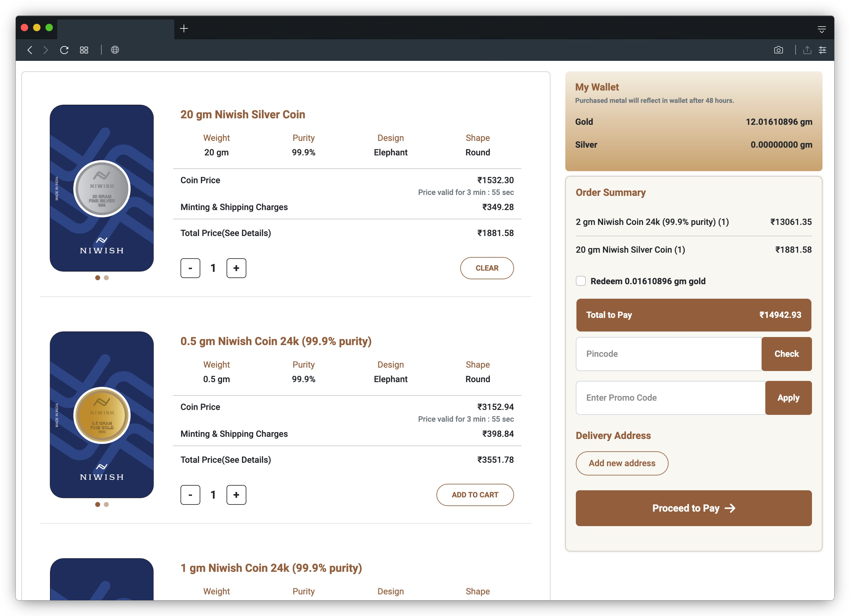Image resolution: width=850 pixels, height=616 pixels.
Task: Decrease quantity of 20 gm Silver Coin
Action: pyautogui.click(x=190, y=268)
